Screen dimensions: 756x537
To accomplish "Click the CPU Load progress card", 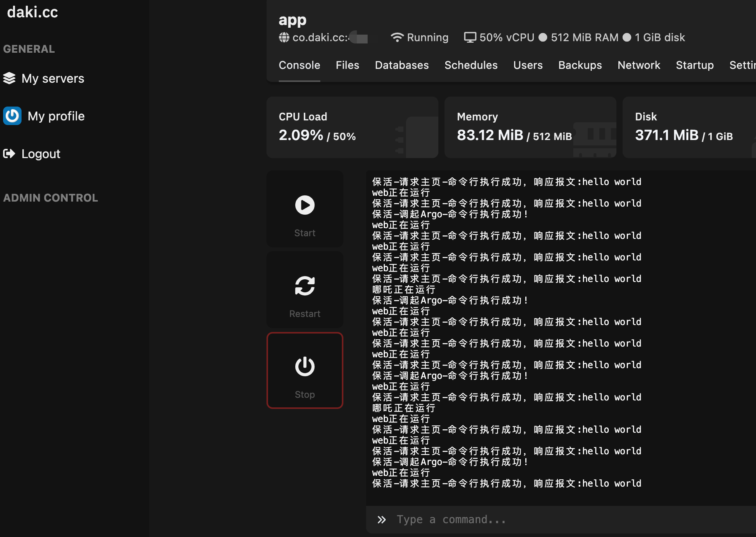I will [352, 127].
